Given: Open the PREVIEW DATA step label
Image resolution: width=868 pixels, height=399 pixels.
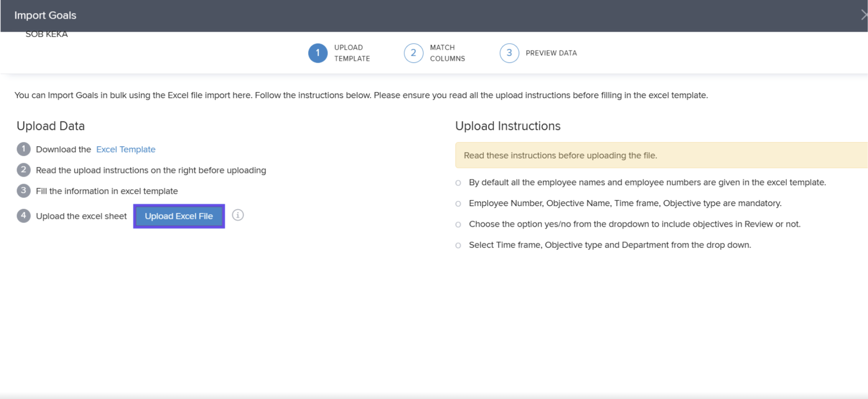Looking at the screenshot, I should 551,53.
